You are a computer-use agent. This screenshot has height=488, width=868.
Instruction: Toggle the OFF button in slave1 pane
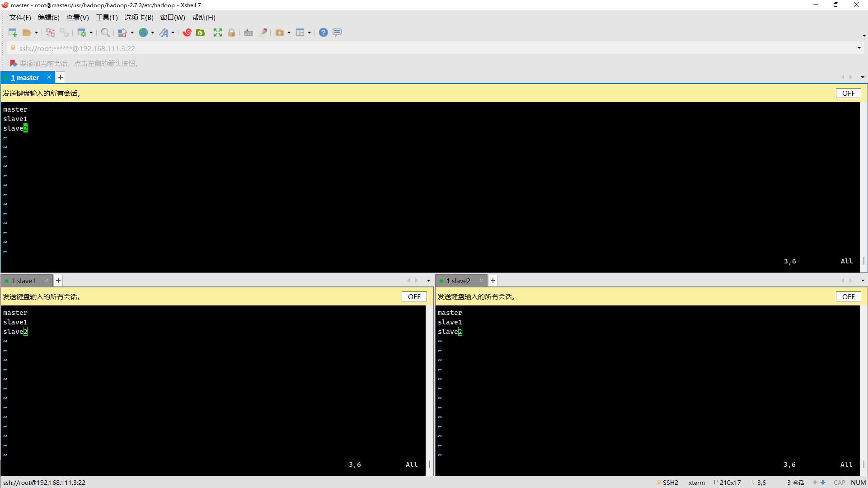tap(414, 296)
